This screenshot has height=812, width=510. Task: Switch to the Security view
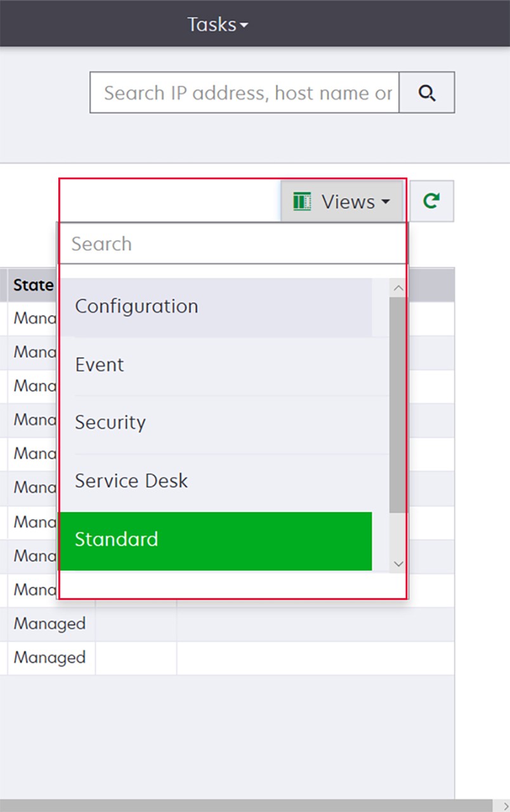(216, 422)
